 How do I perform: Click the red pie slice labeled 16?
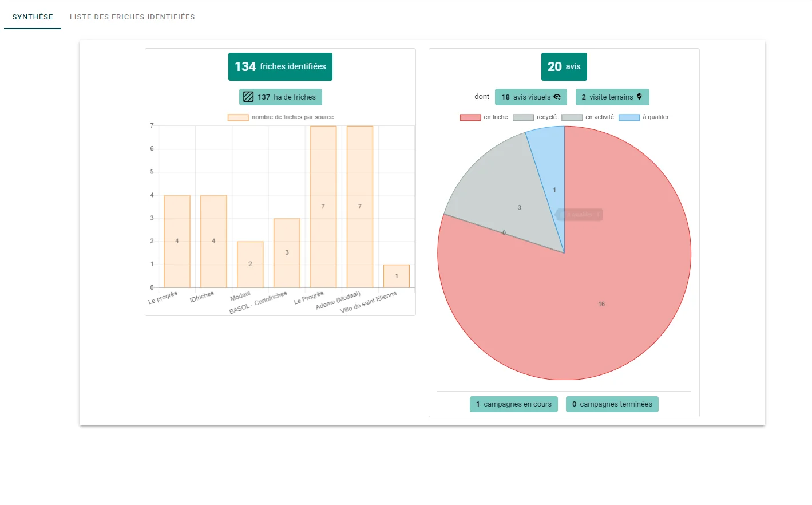[x=601, y=304]
